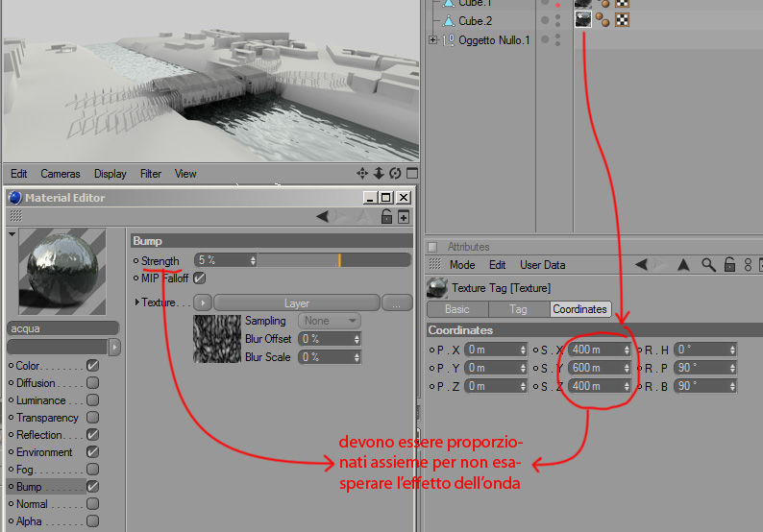Viewport: 763px width, 532px height.
Task: Click the Material Editor new window icon
Action: coord(404,217)
